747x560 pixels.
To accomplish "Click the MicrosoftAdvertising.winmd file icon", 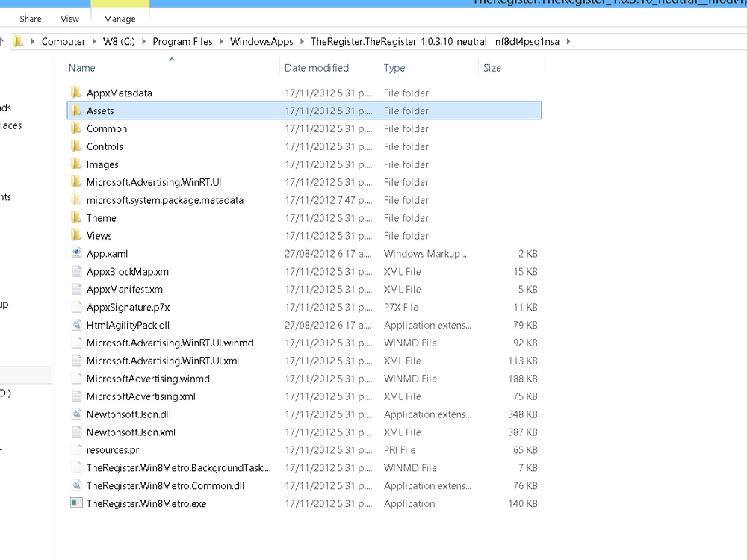I will click(76, 379).
